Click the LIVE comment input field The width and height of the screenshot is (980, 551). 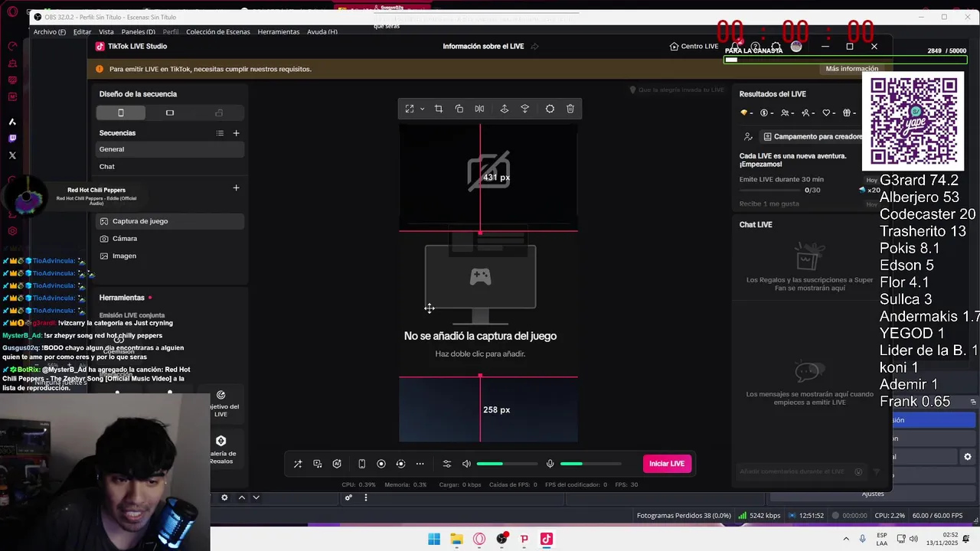click(800, 471)
